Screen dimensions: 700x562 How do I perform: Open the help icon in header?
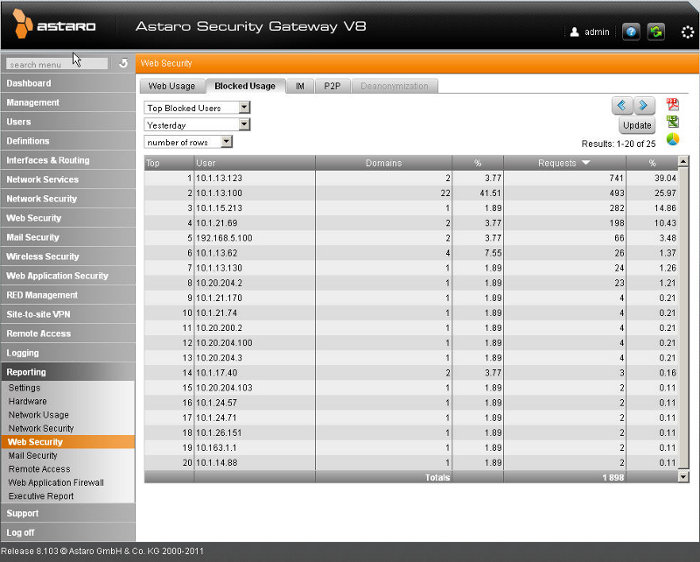[x=631, y=32]
